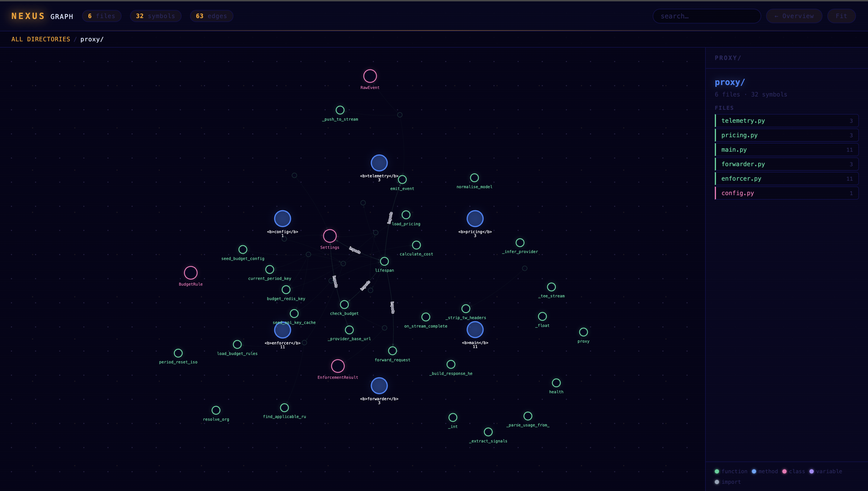
Task: Click the BudgetRule class node
Action: tap(191, 273)
